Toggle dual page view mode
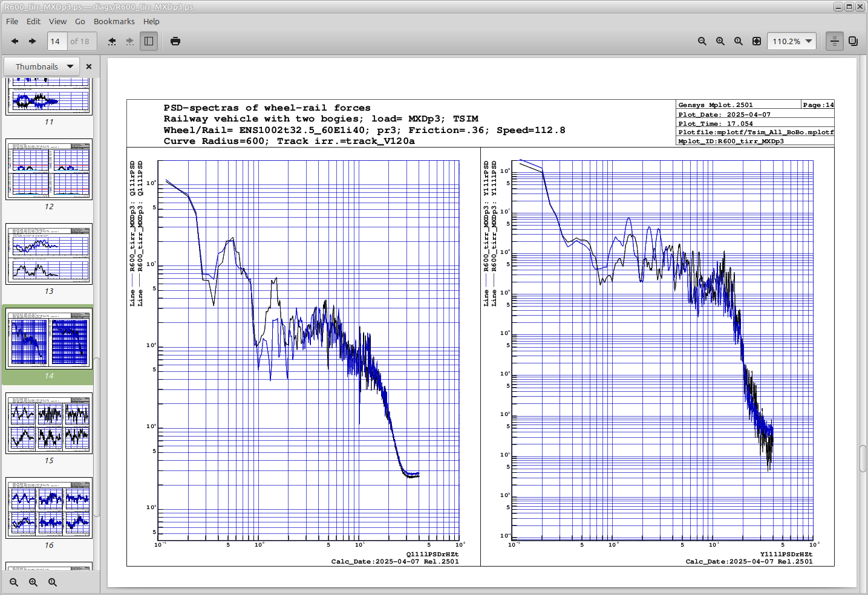This screenshot has width=868, height=595. coord(853,41)
